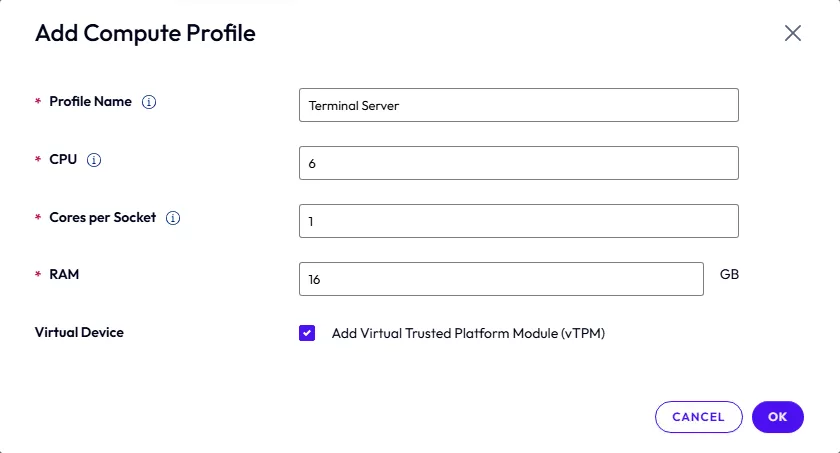Focus the Profile Name field containing Terminal Server
Image resolution: width=840 pixels, height=453 pixels.
[518, 105]
